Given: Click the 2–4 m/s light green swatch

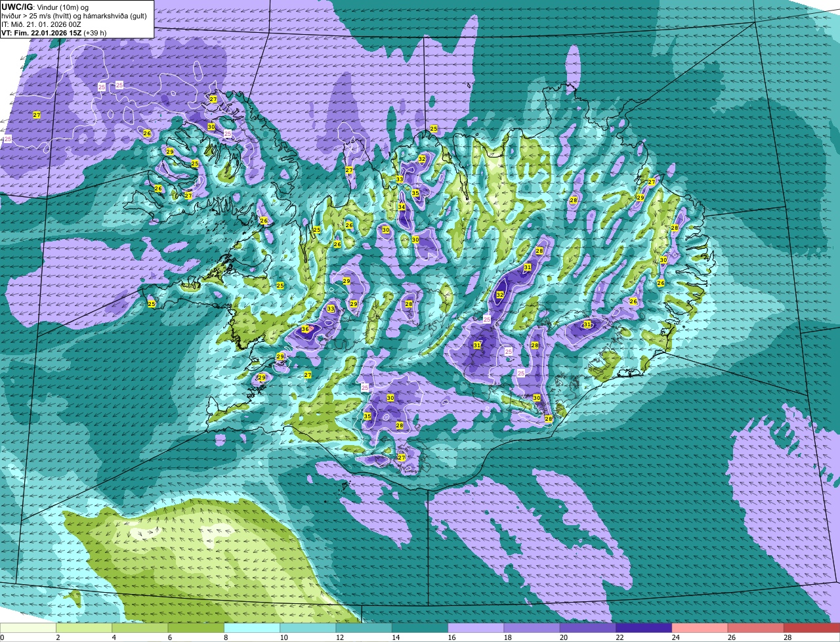Looking at the screenshot, I should (x=84, y=628).
